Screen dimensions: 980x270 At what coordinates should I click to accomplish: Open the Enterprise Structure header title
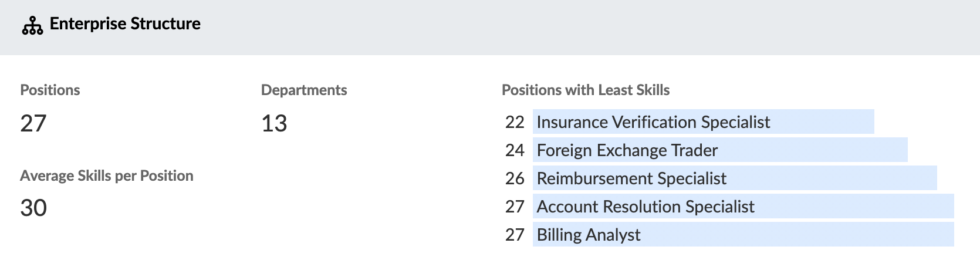tap(125, 24)
